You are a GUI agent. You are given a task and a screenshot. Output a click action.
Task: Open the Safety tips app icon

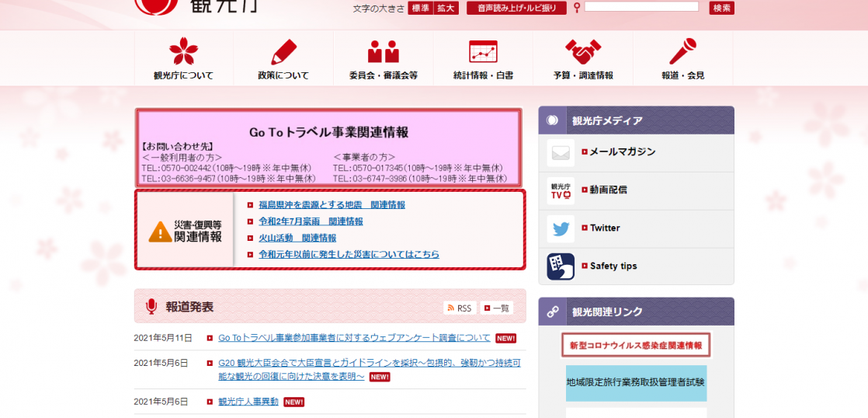pos(560,266)
